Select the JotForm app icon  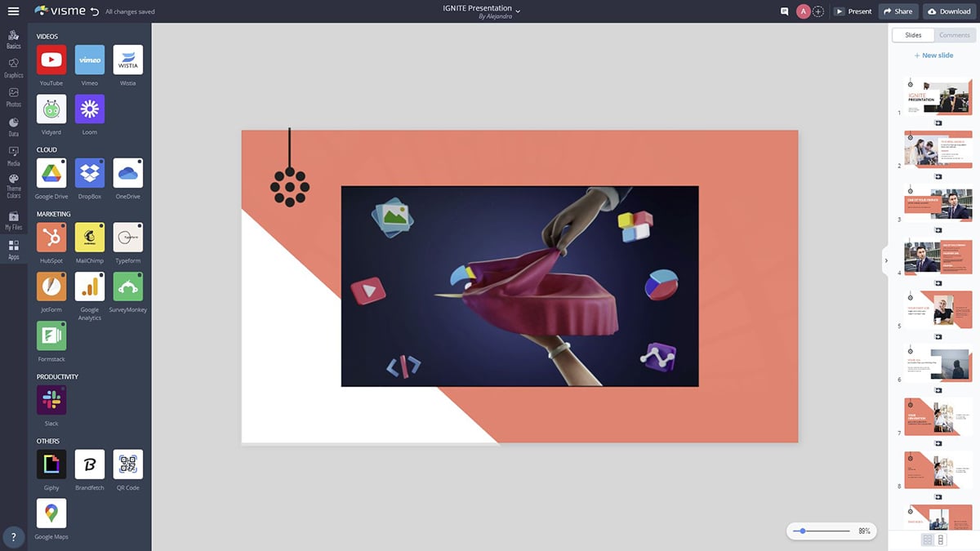[x=51, y=287]
